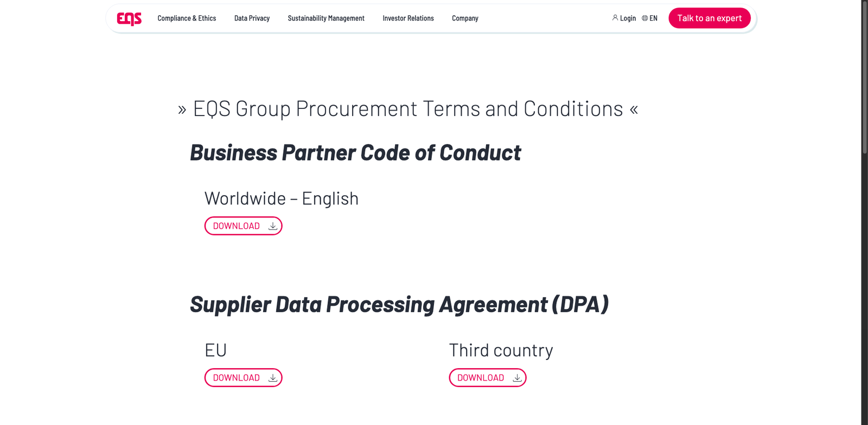Viewport: 868px width, 425px height.
Task: Click download arrow icon under Worldwide – English
Action: pyautogui.click(x=273, y=226)
